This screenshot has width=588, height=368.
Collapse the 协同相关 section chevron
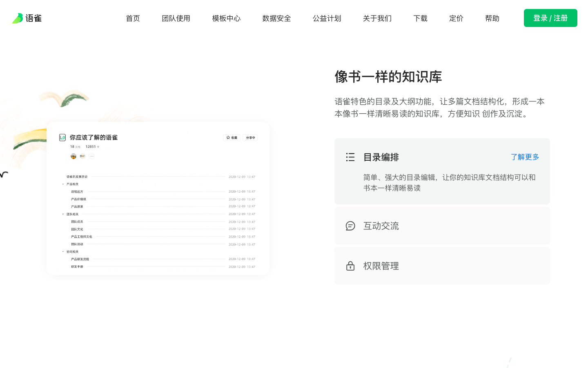tap(63, 252)
